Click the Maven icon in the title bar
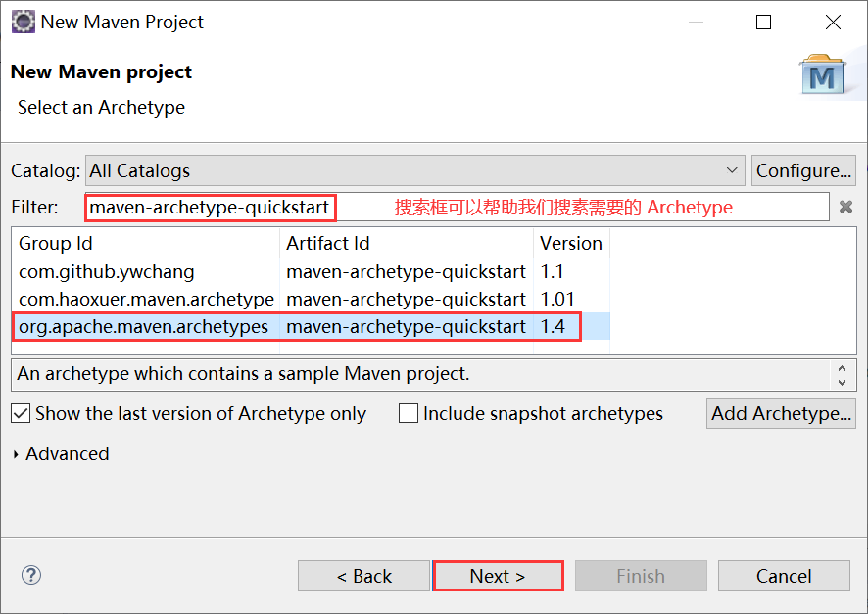The height and width of the screenshot is (614, 868). [24, 21]
